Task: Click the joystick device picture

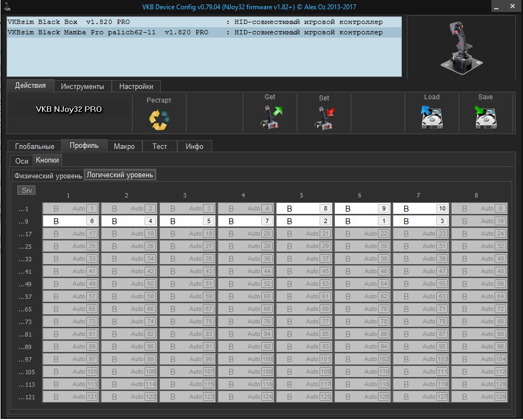Action: [x=461, y=47]
